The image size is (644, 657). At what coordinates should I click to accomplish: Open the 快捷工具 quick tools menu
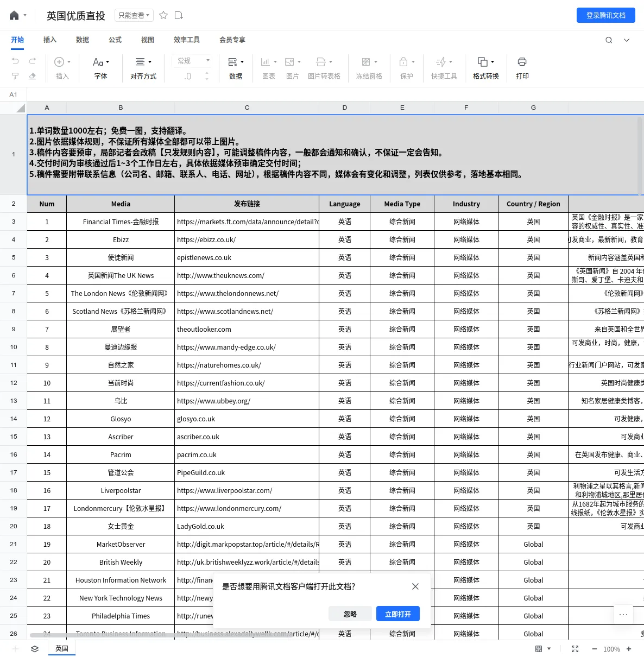coord(444,68)
